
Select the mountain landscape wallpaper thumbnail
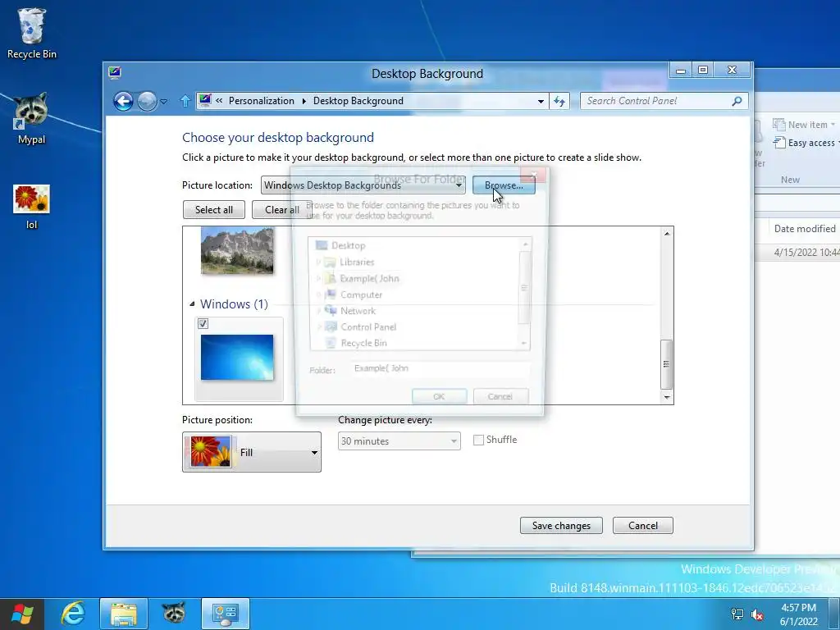click(237, 250)
